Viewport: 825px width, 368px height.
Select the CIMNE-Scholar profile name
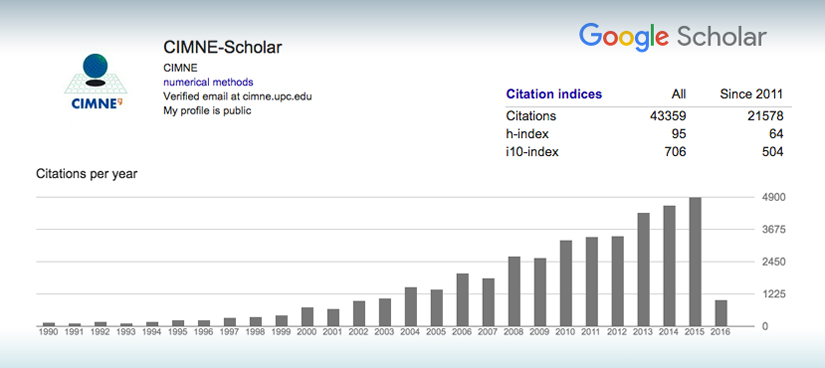pos(223,47)
